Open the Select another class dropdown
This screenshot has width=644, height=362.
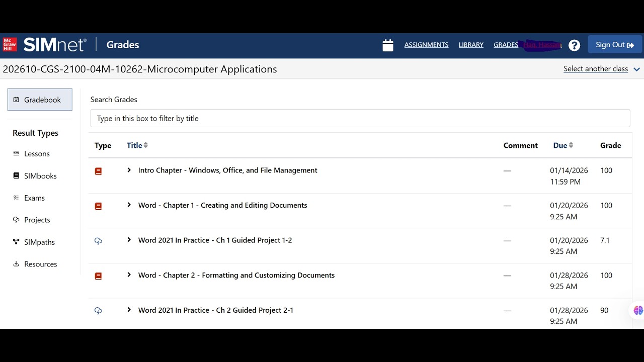[x=602, y=69]
